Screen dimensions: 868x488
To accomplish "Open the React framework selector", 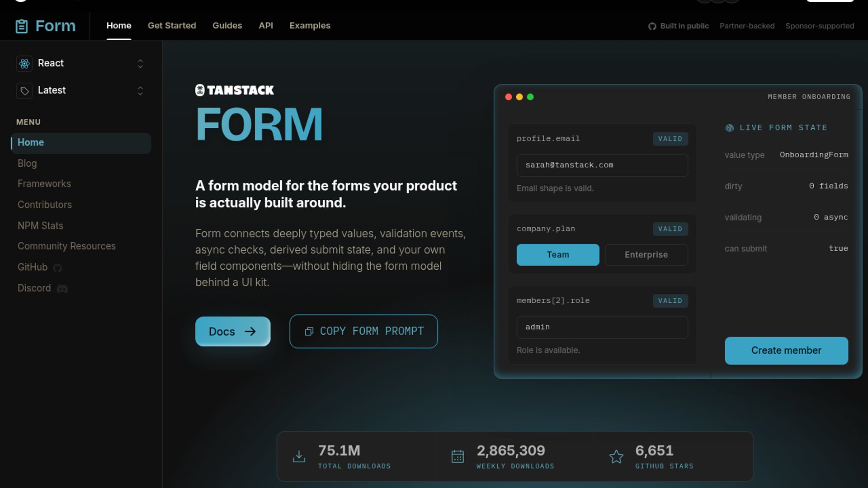I will [x=81, y=64].
